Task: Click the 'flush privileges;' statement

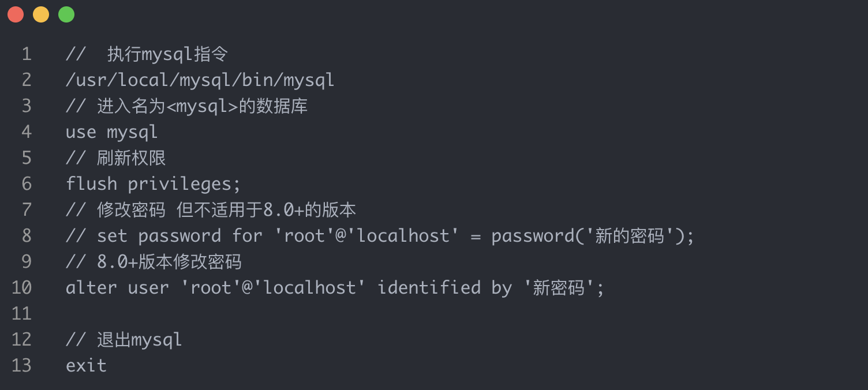Action: click(153, 184)
